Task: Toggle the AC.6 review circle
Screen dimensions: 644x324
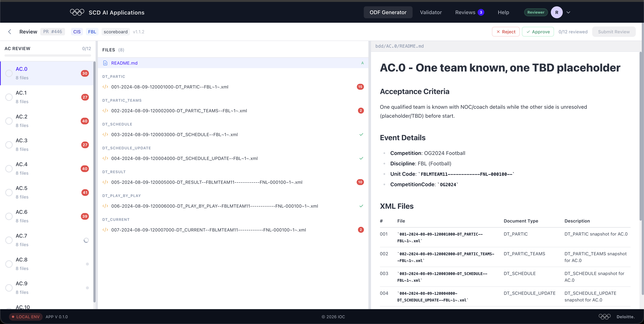Action: tap(9, 216)
